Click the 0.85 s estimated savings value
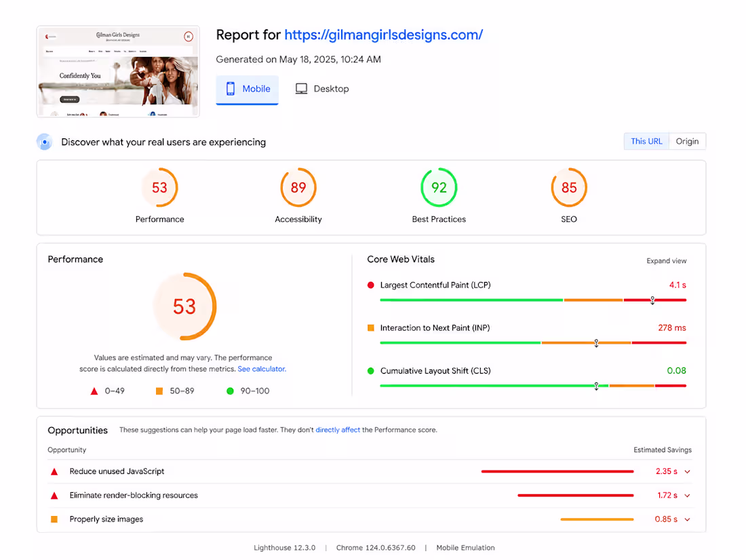746x560 pixels. (666, 519)
